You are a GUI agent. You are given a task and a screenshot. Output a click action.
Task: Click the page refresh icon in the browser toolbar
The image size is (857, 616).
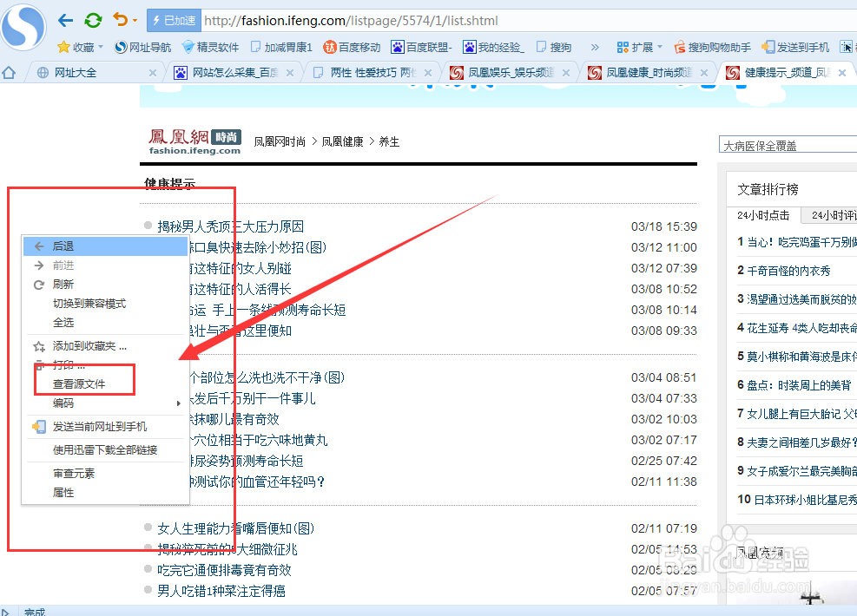click(x=93, y=19)
